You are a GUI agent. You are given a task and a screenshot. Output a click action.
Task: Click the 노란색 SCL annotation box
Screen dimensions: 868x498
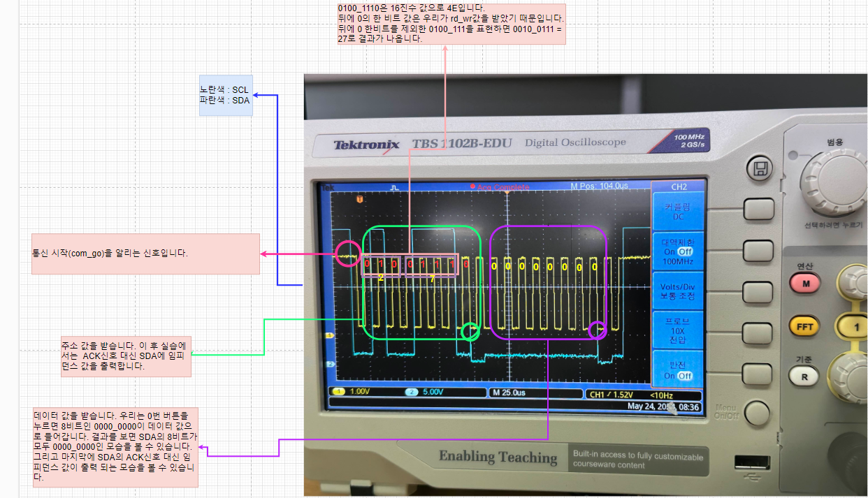click(x=225, y=94)
